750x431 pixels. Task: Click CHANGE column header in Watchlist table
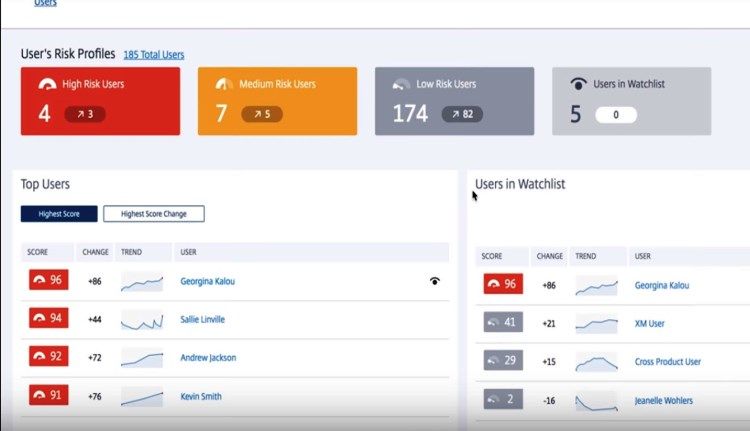click(550, 256)
